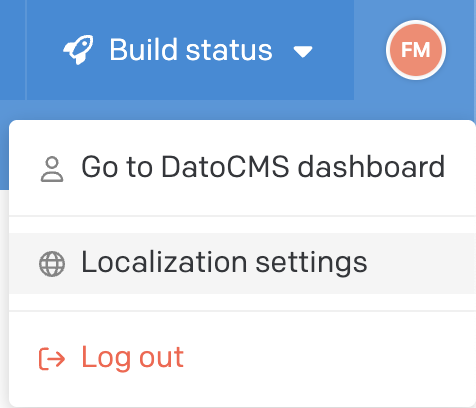Expand the Build status dropdown arrow

[x=303, y=52]
